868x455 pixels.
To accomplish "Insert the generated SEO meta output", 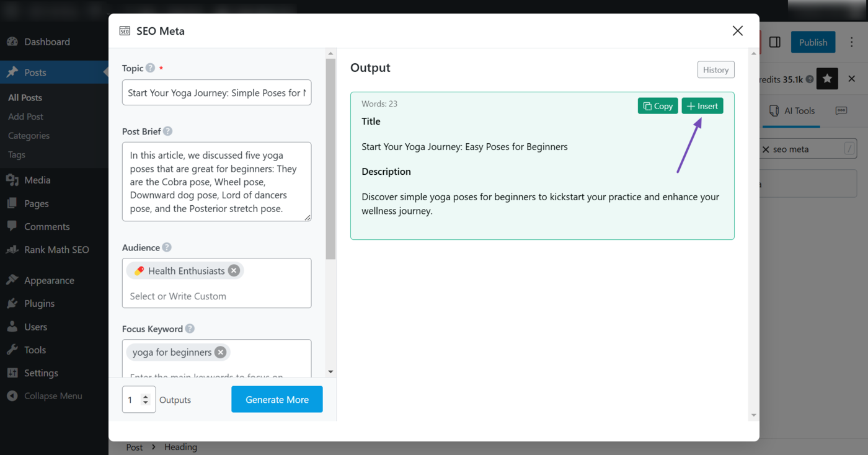I will pos(702,105).
